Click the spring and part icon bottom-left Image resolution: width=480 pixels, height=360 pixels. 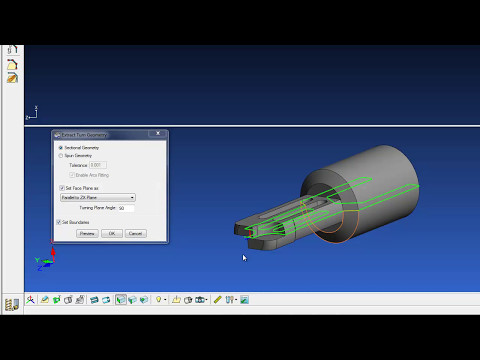[x=12, y=304]
